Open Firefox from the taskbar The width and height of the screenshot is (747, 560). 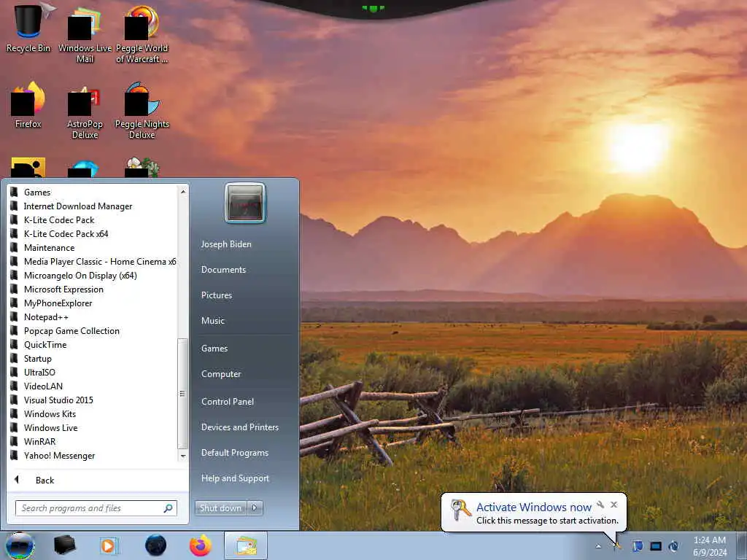[201, 545]
